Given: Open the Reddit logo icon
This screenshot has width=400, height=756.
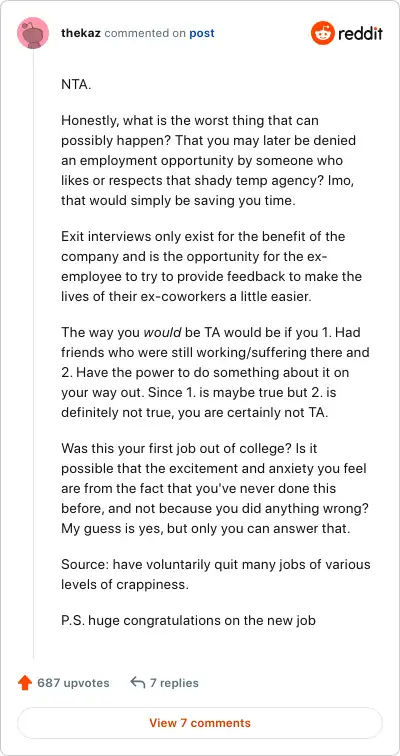Looking at the screenshot, I should 322,33.
